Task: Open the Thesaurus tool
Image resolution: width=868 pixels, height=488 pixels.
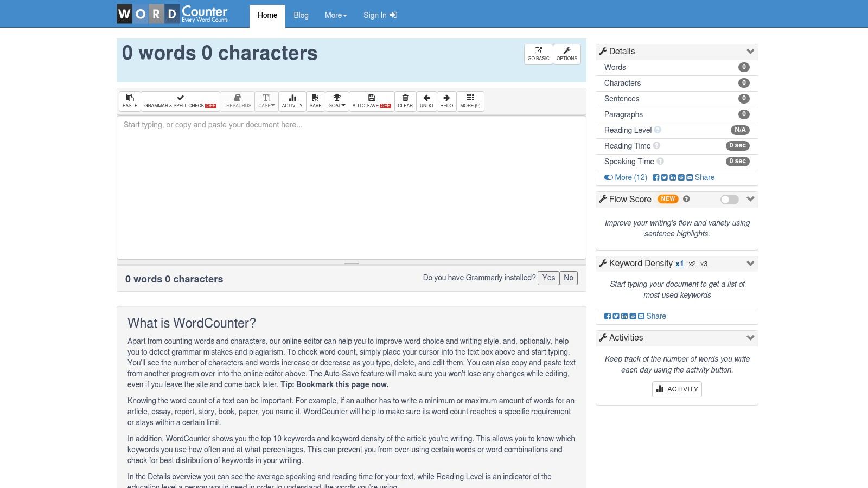Action: click(x=237, y=101)
